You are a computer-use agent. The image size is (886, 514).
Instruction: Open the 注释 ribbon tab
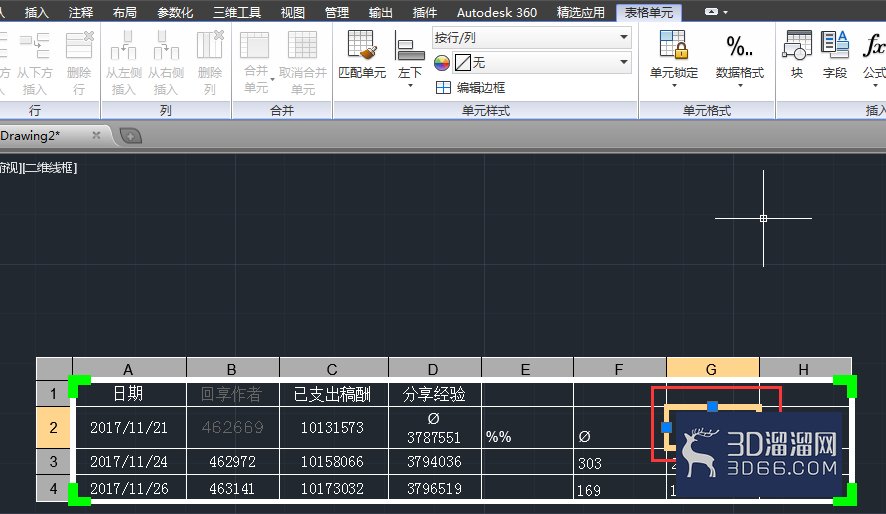click(81, 12)
